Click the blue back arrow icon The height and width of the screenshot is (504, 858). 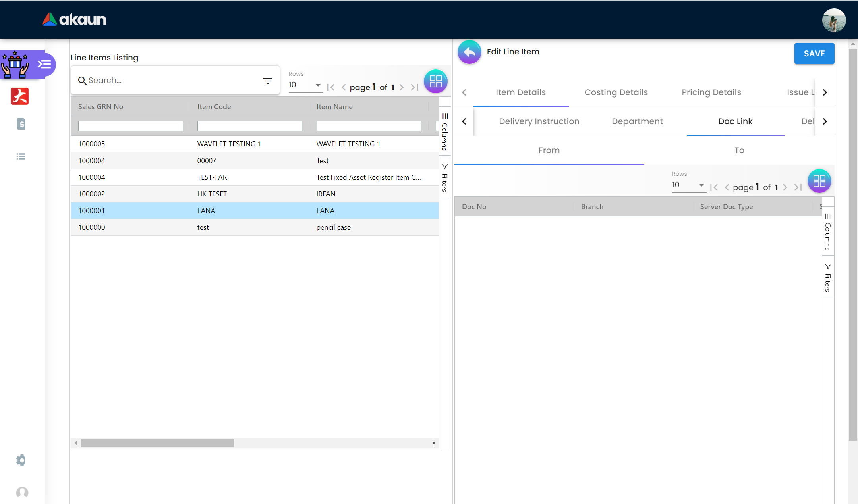coord(469,52)
